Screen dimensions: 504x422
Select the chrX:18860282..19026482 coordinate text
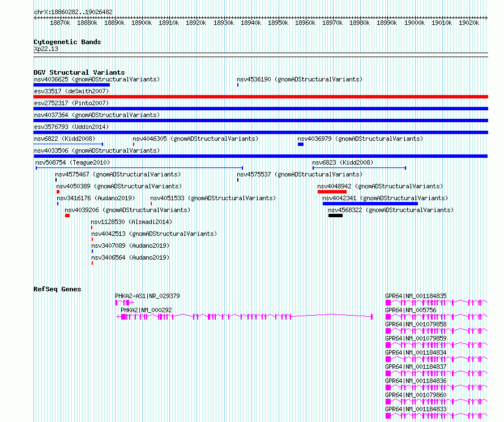(x=73, y=12)
